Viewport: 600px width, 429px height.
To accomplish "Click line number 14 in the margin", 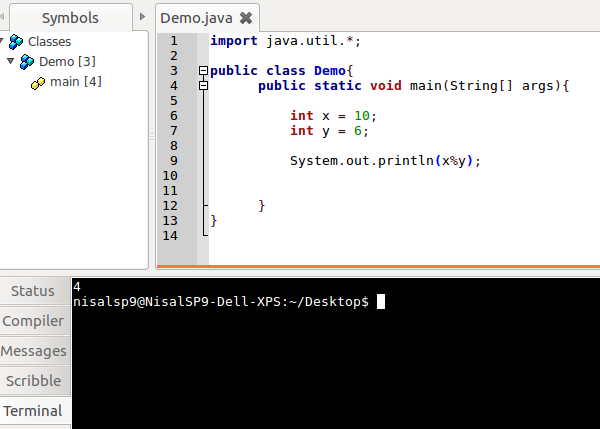I will point(170,236).
